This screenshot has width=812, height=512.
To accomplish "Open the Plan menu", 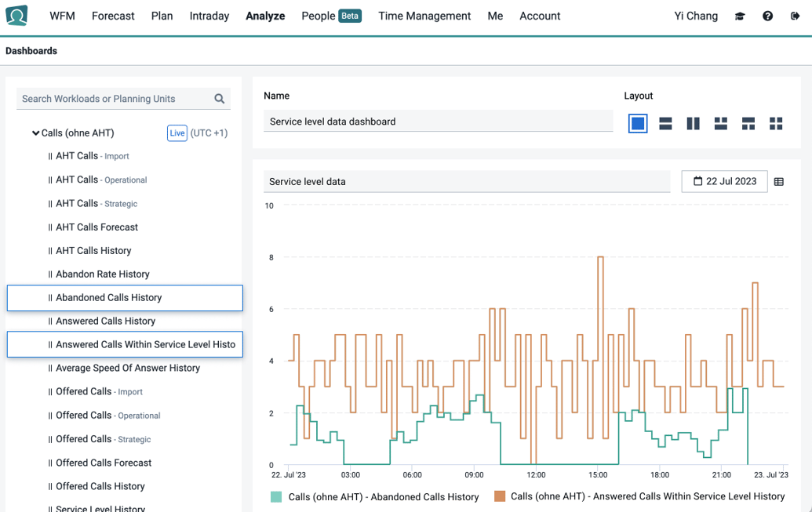I will (162, 16).
